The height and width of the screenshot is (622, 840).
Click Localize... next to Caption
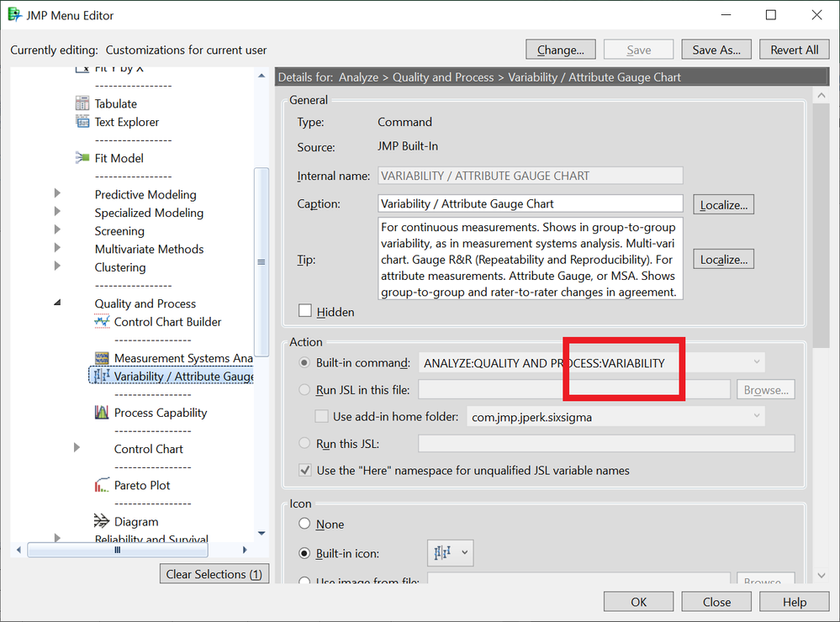(723, 204)
